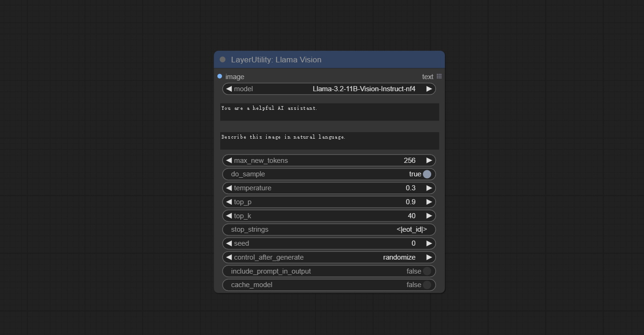The image size is (644, 335).
Task: Increase top_k with right arrow
Action: [x=429, y=216]
